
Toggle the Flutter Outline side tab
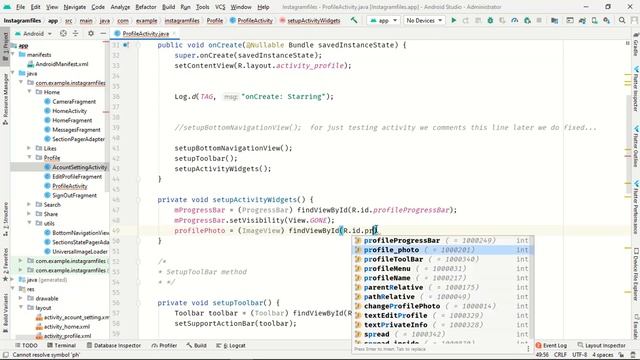(636, 146)
